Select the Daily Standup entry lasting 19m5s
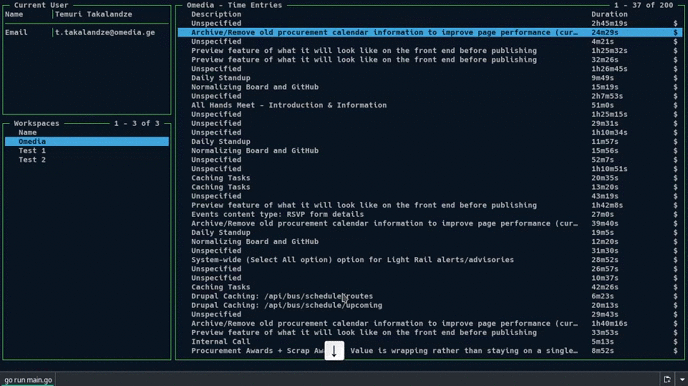This screenshot has width=688, height=386. (430, 232)
